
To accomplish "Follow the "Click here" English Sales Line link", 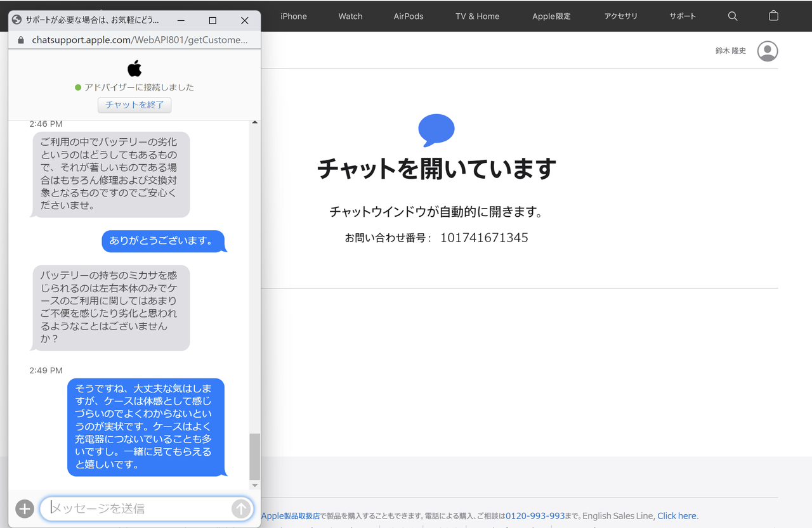I will pos(677,516).
